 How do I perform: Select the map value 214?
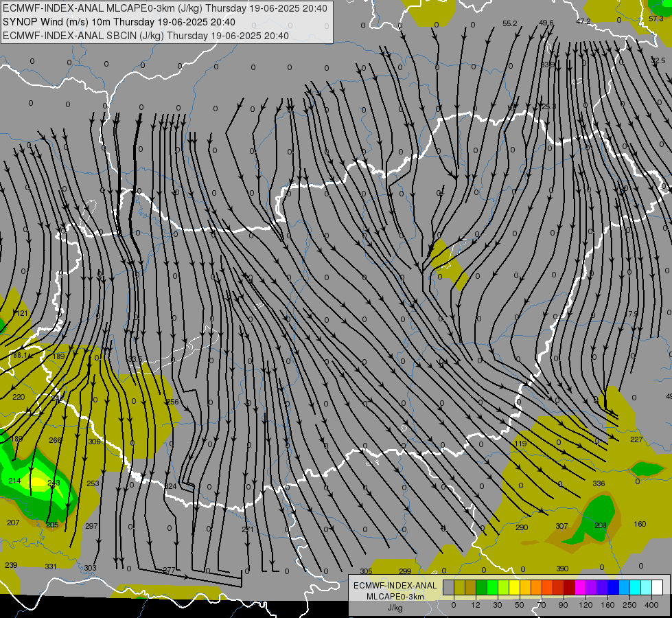(x=14, y=481)
